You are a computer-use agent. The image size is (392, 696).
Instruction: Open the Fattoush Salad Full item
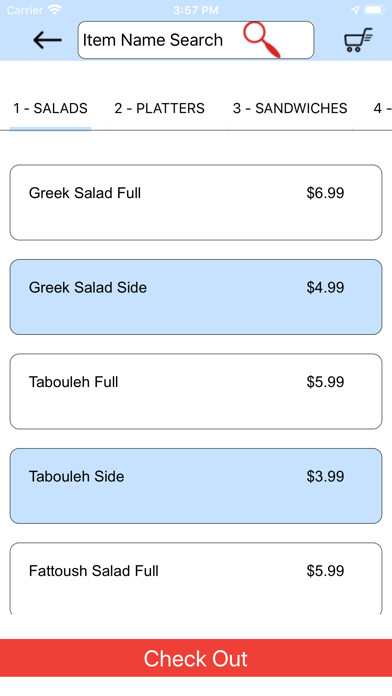196,579
